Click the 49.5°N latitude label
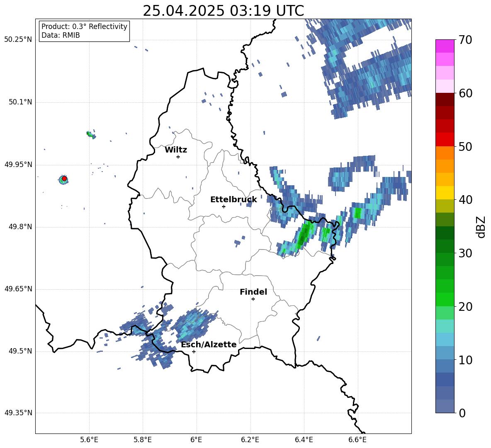 (20, 351)
